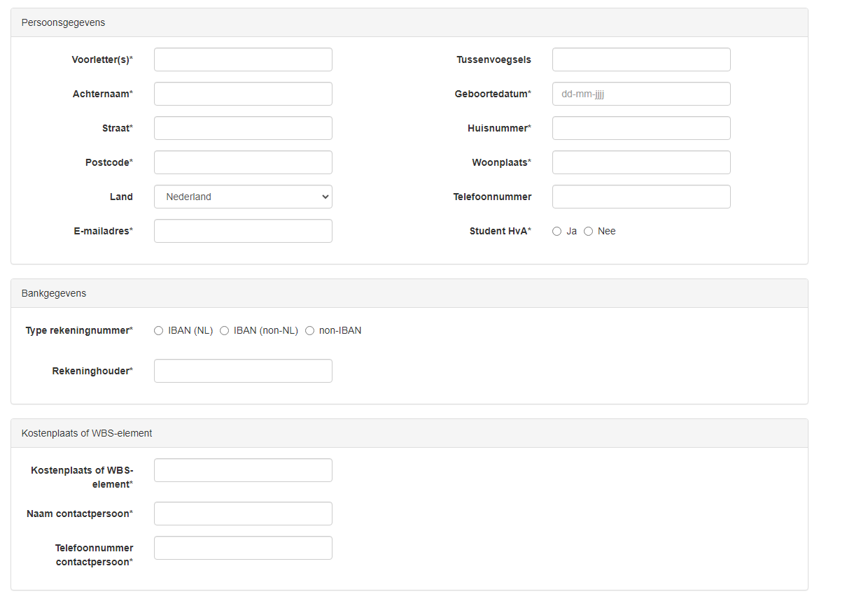
Task: Focus the Straat input box
Action: 243,129
